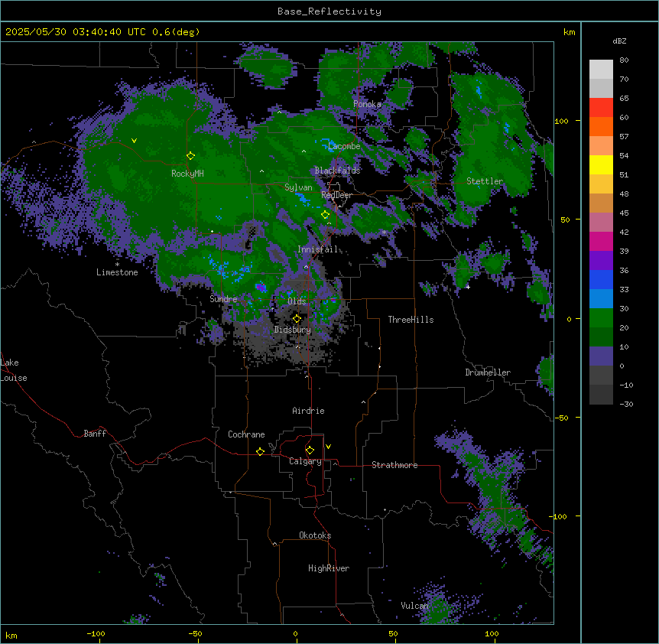Viewport: 659px width, 644px height.
Task: Click the 100 km tick on right axis
Action: coord(561,121)
